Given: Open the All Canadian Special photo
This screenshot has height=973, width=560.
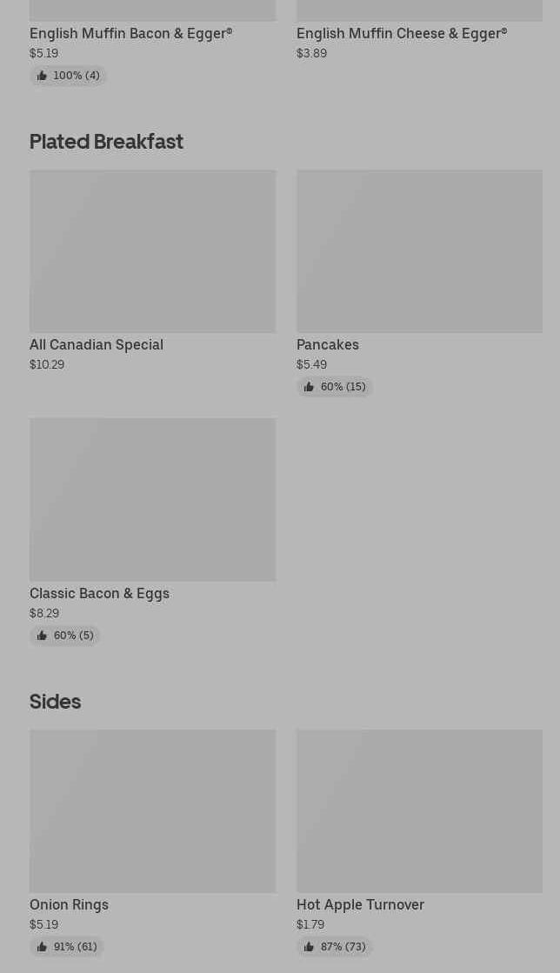Looking at the screenshot, I should coord(152,250).
